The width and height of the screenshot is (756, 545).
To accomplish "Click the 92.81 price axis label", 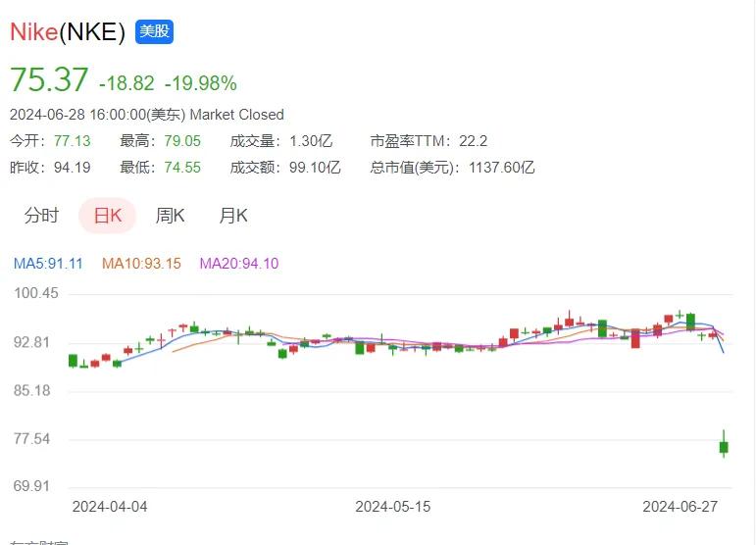I will (31, 343).
